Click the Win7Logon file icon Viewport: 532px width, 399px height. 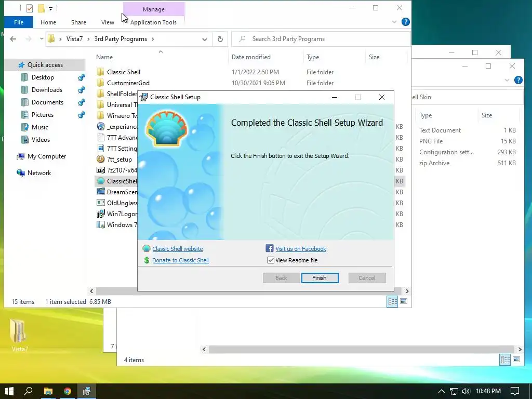click(100, 214)
